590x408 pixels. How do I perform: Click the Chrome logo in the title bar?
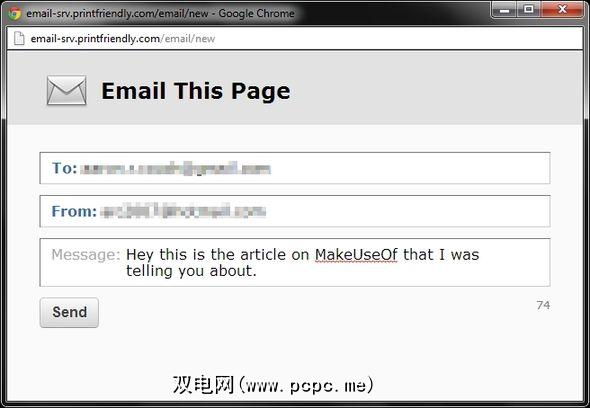pos(15,14)
